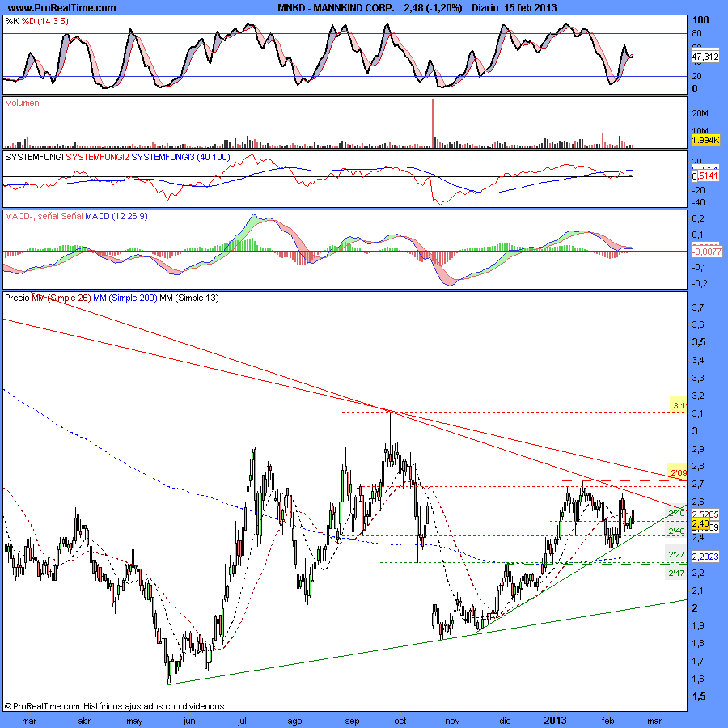Click the tallest red volume spike bar
Screen dimensions: 728x728
(x=433, y=124)
